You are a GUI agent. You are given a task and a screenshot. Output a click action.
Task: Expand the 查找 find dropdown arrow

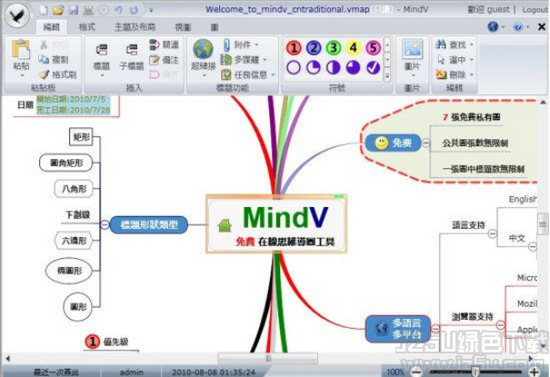(x=472, y=45)
